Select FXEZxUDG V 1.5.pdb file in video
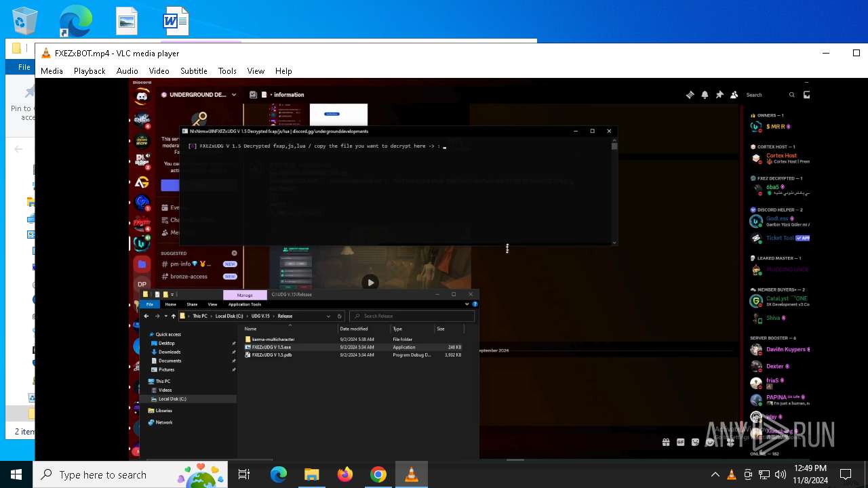The width and height of the screenshot is (868, 488). click(272, 355)
